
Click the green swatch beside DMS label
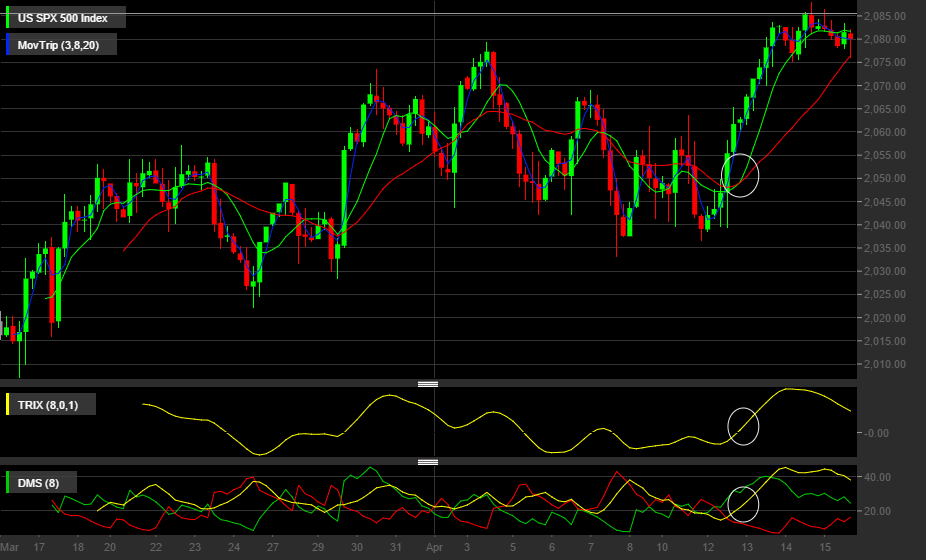[7, 483]
